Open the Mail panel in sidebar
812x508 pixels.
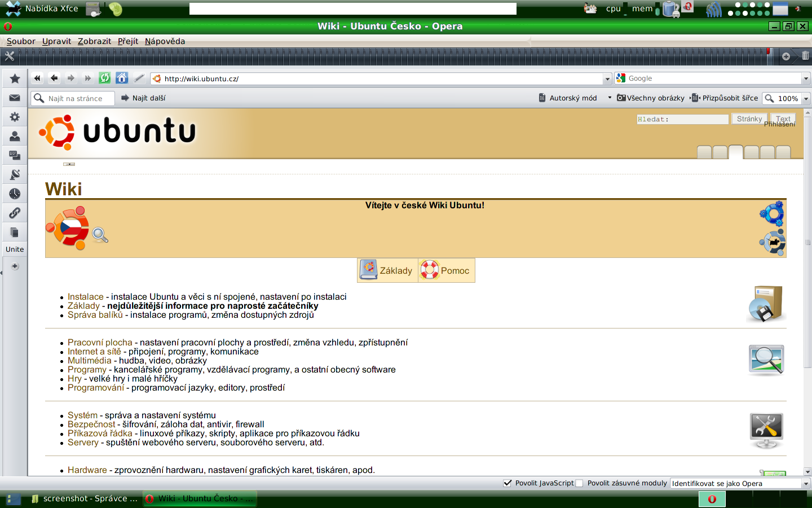pos(15,98)
